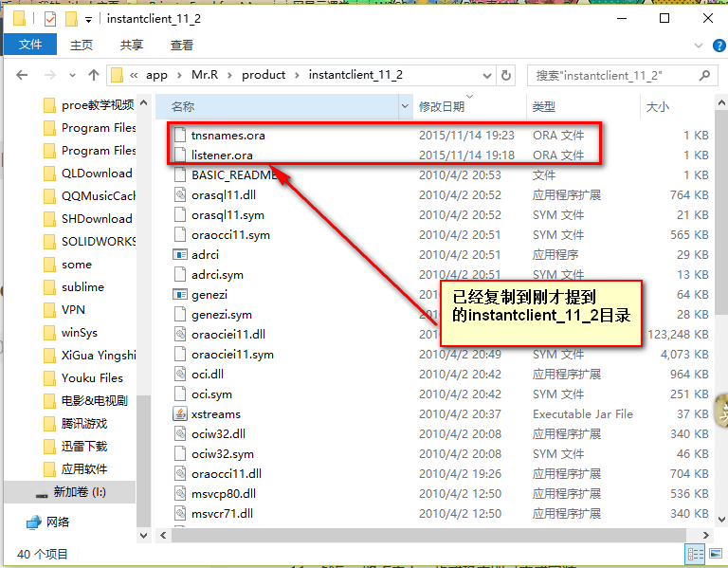Click navigation pane scroll down arrow

[x=144, y=536]
